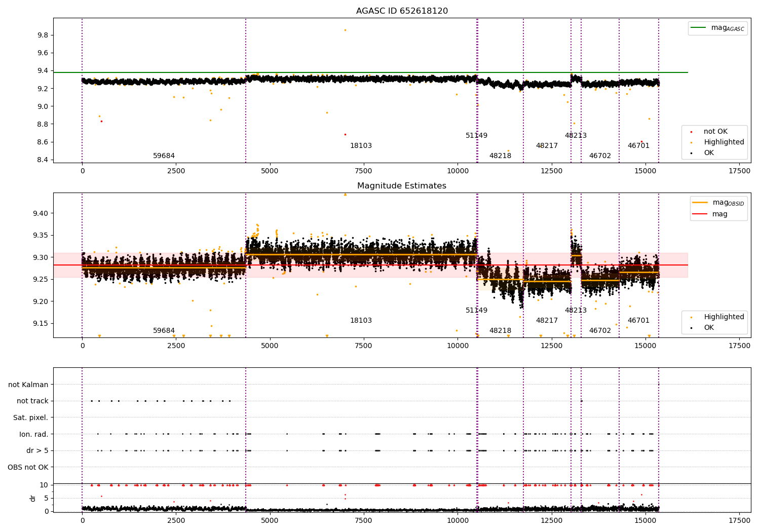760x532 pixels.
Task: Click label 59684 in Magnitude Estimates plot
Action: 164,331
